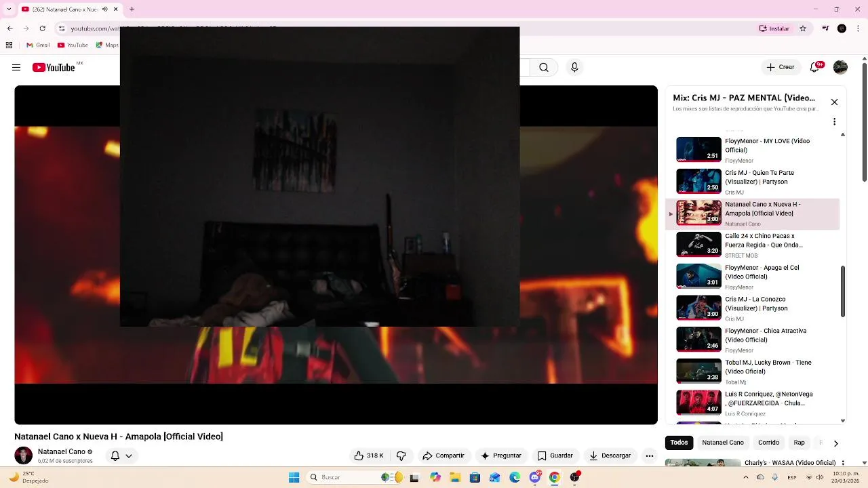Click the YouTube search magnifier icon
Image resolution: width=868 pixels, height=488 pixels.
(544, 67)
